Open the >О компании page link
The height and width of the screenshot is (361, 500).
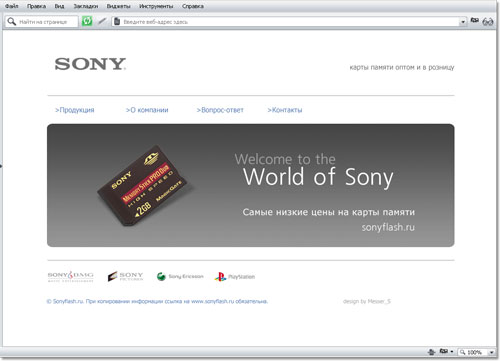[147, 110]
